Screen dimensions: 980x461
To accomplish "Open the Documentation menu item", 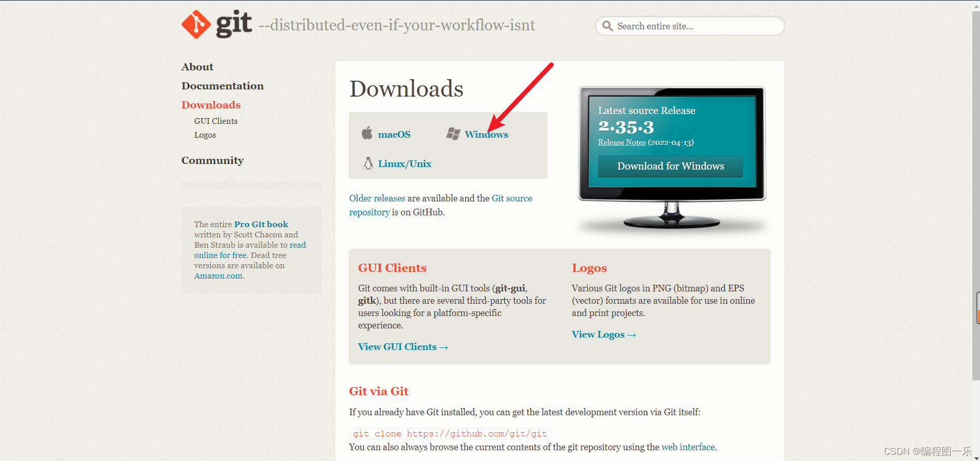I will pos(223,86).
